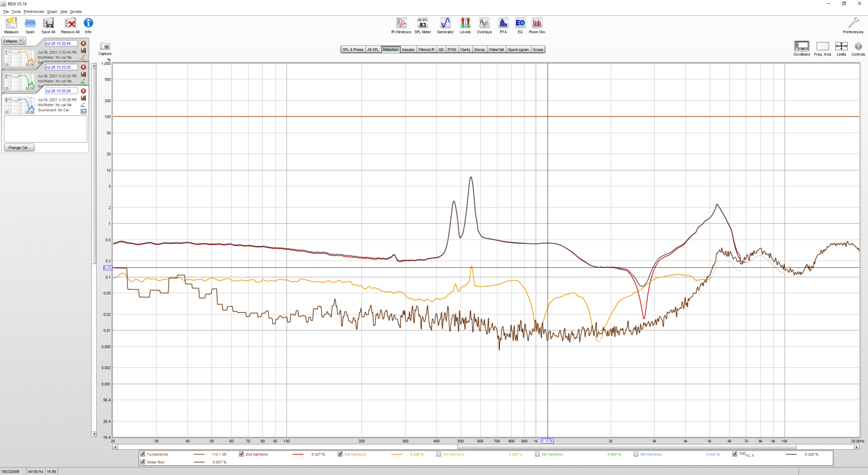Screen dimensions: 868x475
Task: Open the Measure tool
Action: [11, 25]
